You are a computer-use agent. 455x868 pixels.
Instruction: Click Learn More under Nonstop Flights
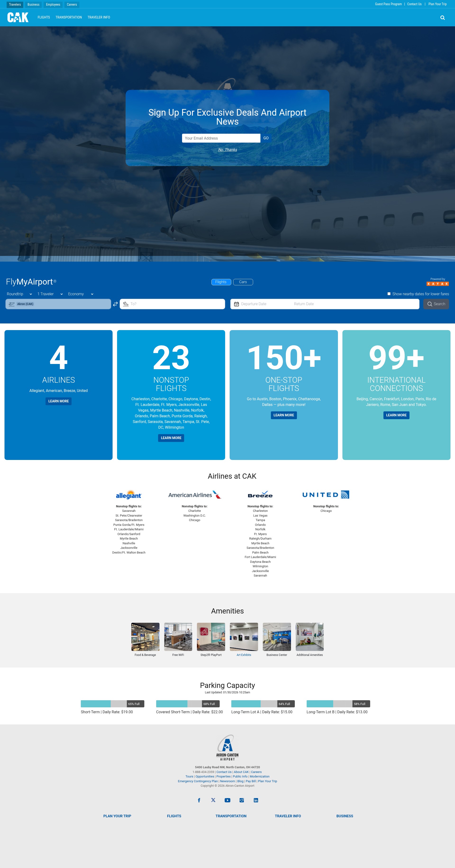(x=171, y=438)
